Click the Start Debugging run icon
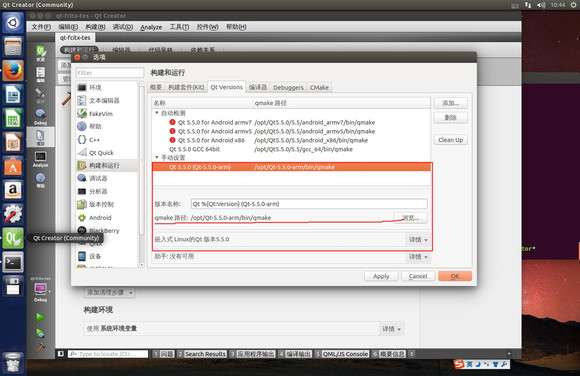Viewport: 580px width, 376px height. 40,333
